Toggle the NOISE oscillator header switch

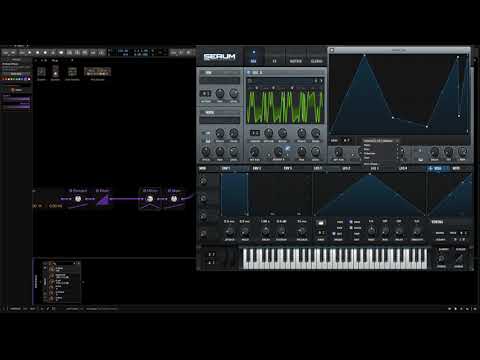pos(202,113)
